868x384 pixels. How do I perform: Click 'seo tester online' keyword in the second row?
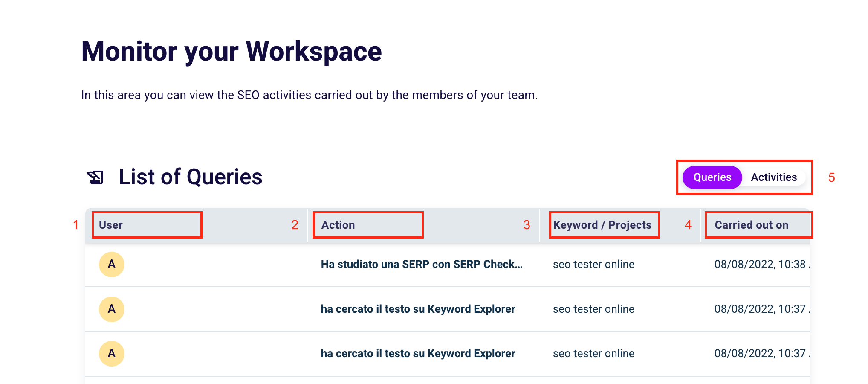(x=593, y=309)
